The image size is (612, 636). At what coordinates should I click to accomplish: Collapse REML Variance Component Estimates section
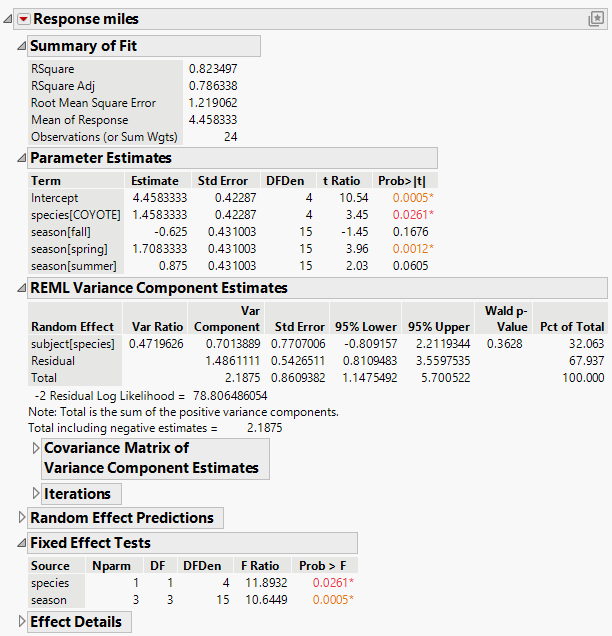22,288
